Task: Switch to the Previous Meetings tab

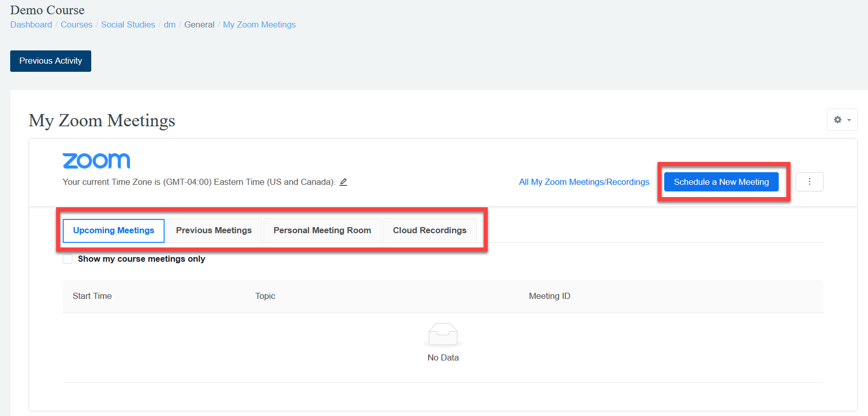Action: coord(214,231)
